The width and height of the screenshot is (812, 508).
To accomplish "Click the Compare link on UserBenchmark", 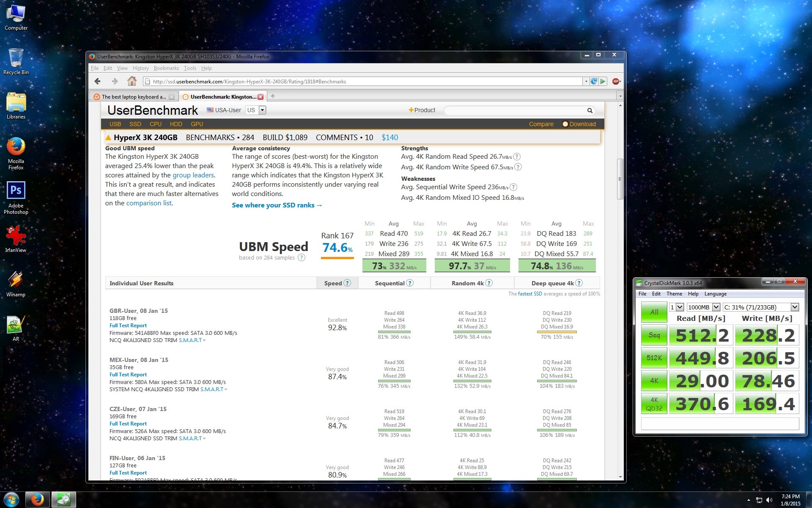I will [x=541, y=124].
